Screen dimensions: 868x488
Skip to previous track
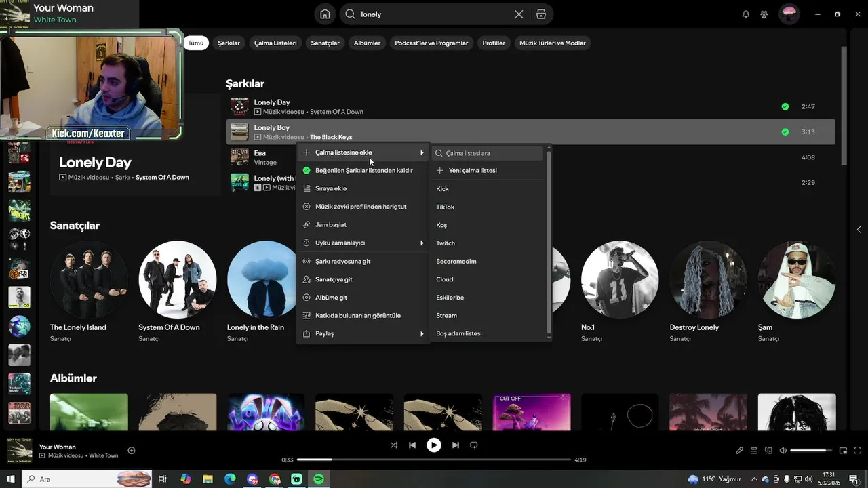[x=412, y=445]
